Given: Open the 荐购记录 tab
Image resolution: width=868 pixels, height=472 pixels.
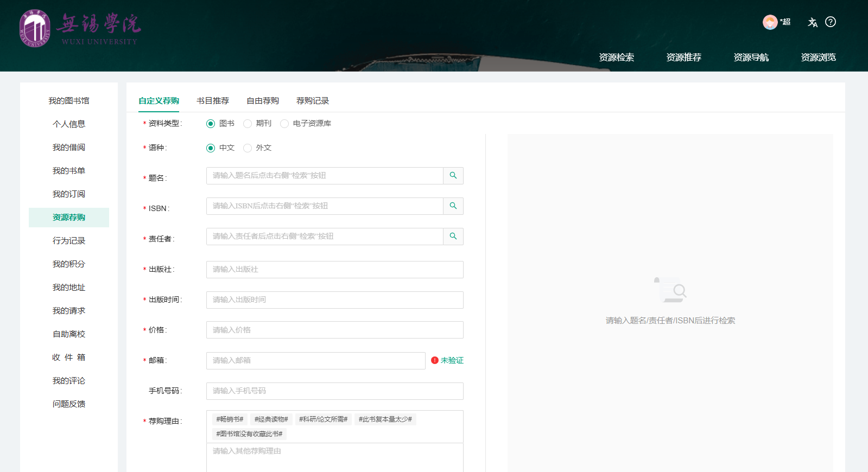Looking at the screenshot, I should tap(313, 101).
